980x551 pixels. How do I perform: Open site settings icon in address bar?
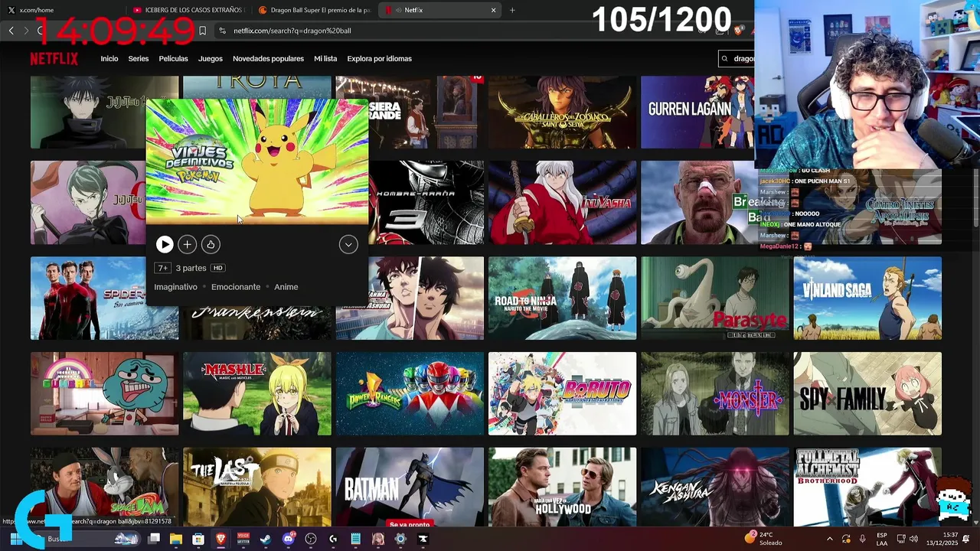(x=222, y=31)
